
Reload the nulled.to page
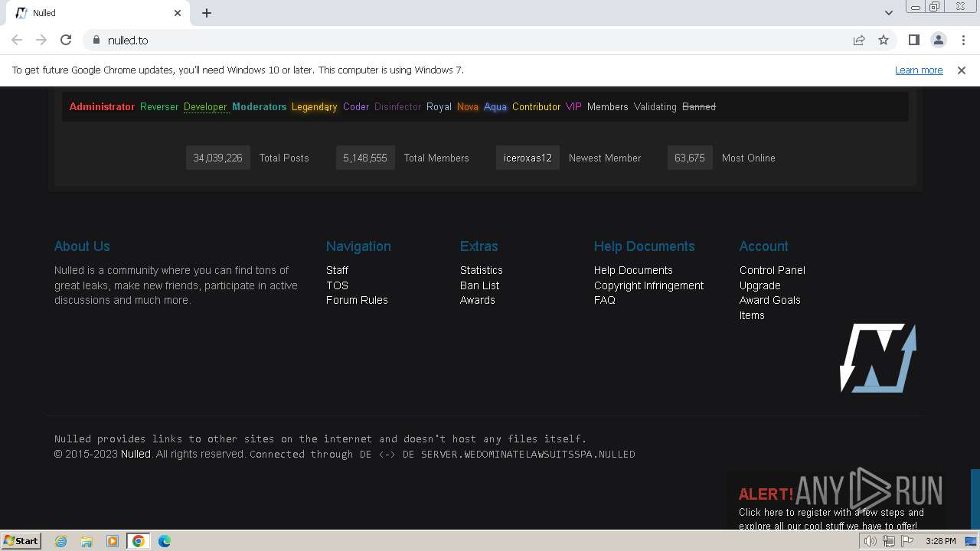(x=66, y=40)
